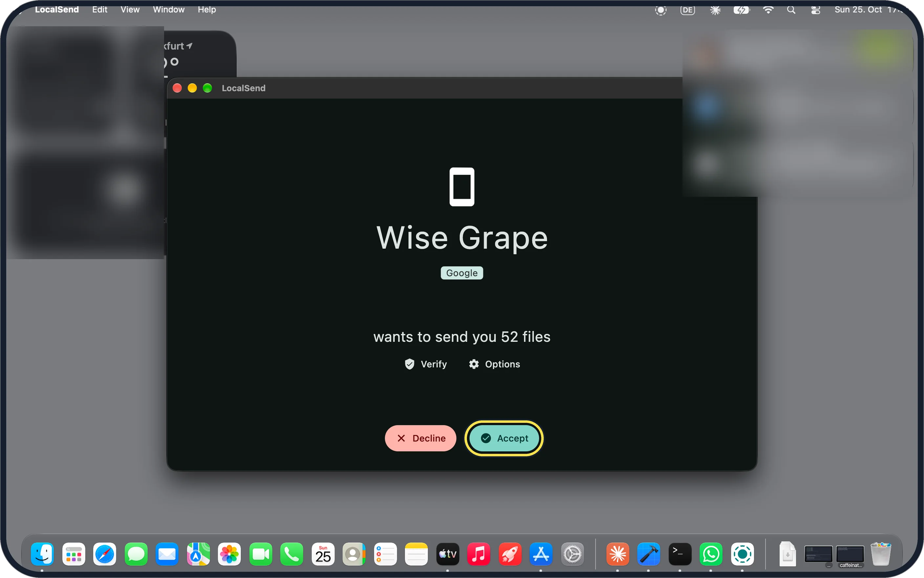Open the Window menu
924x578 pixels.
[x=169, y=10]
